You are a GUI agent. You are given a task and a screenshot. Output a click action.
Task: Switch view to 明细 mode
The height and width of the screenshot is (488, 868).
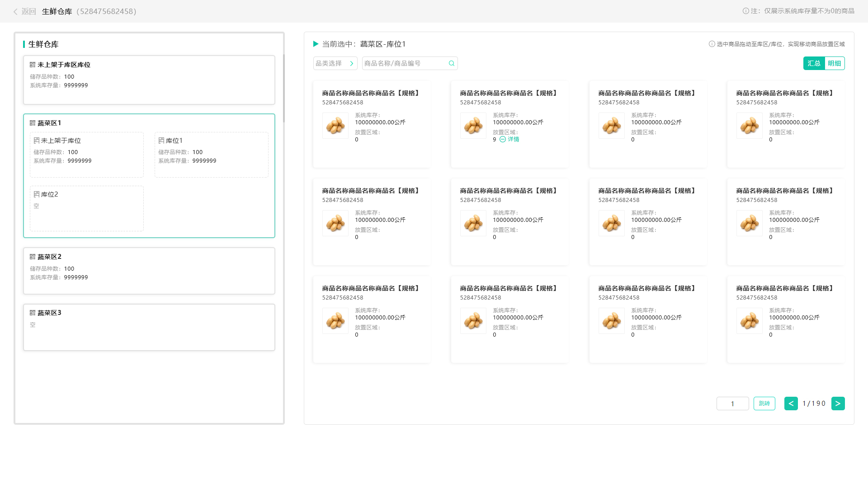tap(834, 64)
